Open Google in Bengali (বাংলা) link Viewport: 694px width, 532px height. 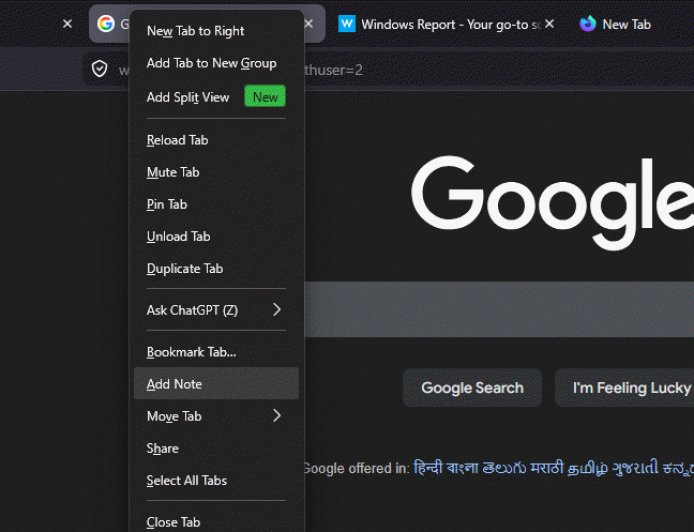pyautogui.click(x=462, y=468)
